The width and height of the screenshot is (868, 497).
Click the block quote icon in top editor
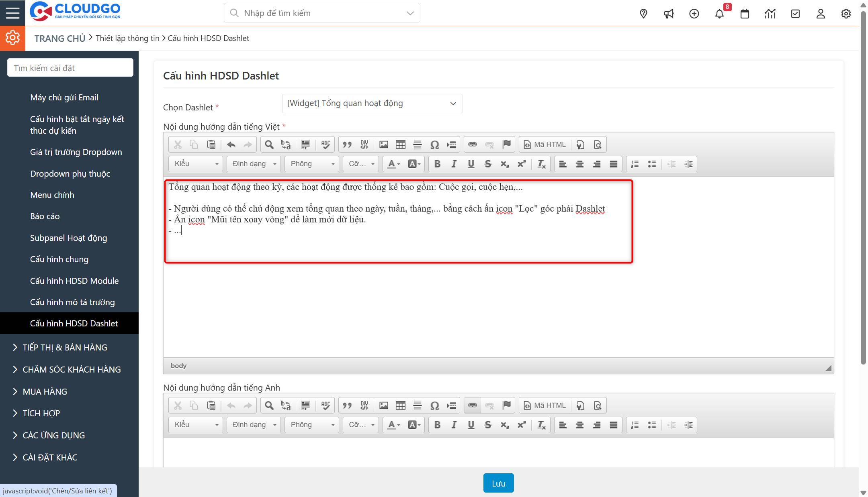(347, 145)
